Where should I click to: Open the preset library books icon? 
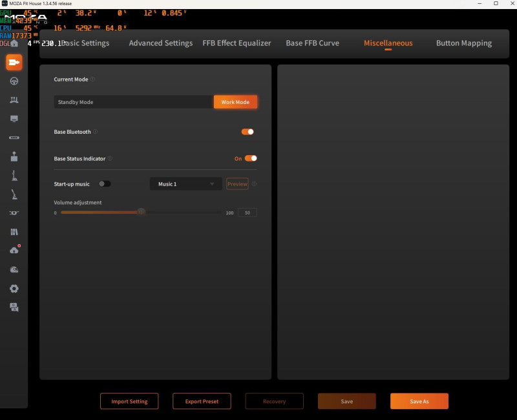tap(14, 232)
